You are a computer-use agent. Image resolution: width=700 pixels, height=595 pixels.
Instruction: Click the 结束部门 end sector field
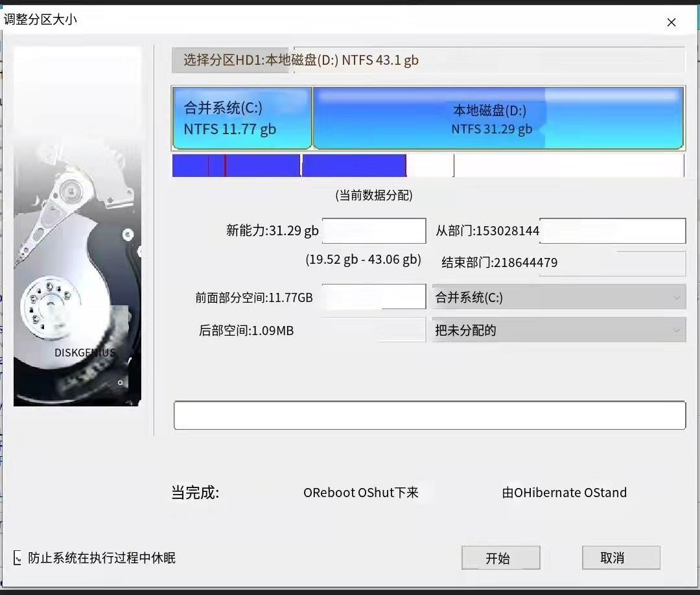click(x=612, y=262)
